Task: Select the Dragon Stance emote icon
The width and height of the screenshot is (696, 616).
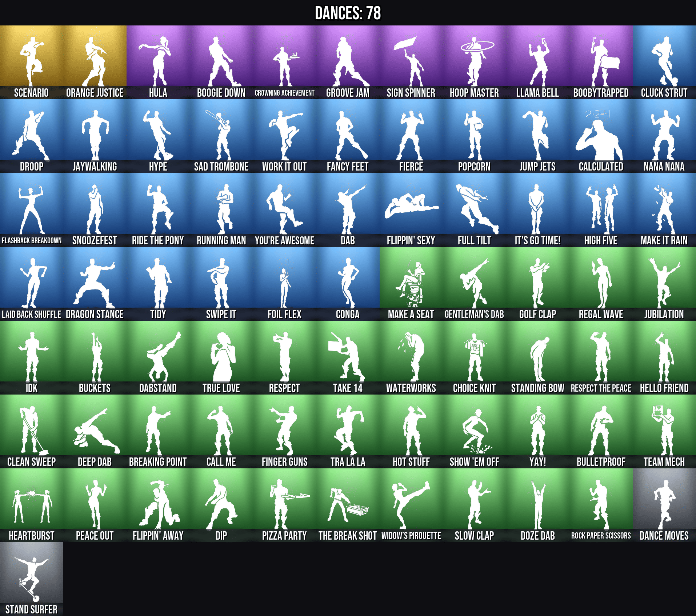Action: 95,283
